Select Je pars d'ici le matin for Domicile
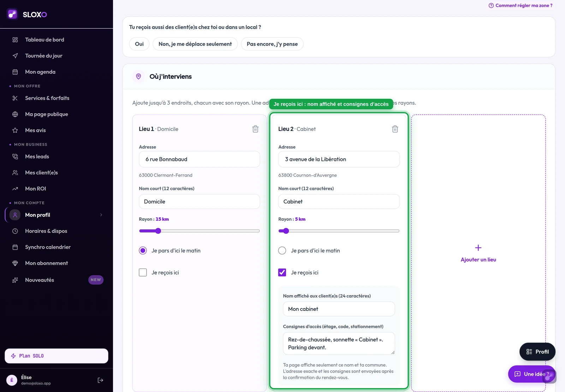This screenshot has width=565, height=392. pos(143,251)
